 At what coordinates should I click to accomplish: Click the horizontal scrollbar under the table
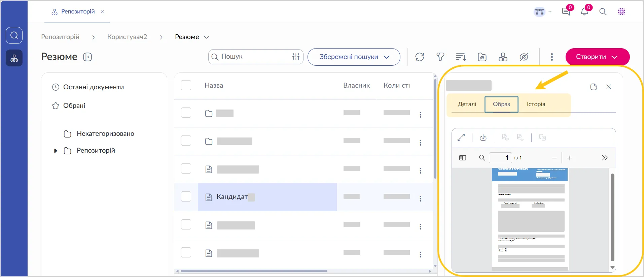pyautogui.click(x=254, y=271)
